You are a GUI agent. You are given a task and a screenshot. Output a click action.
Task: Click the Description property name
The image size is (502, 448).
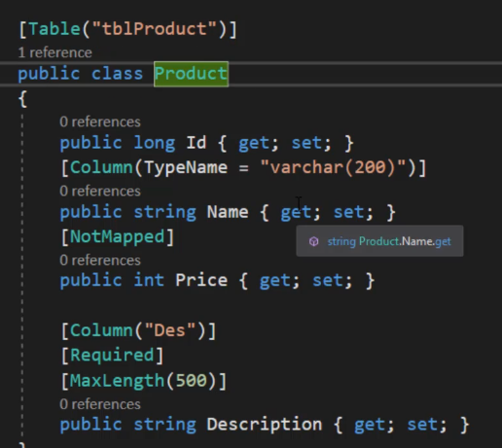[265, 425]
